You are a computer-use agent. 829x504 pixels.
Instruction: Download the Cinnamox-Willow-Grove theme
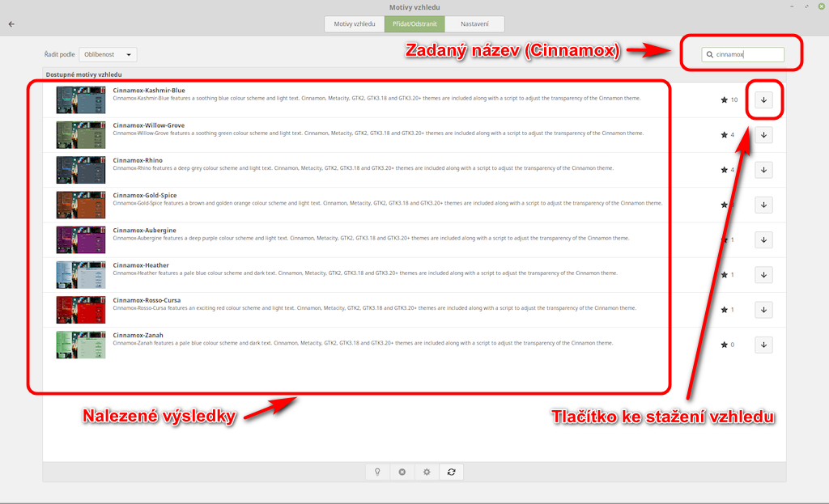[763, 135]
